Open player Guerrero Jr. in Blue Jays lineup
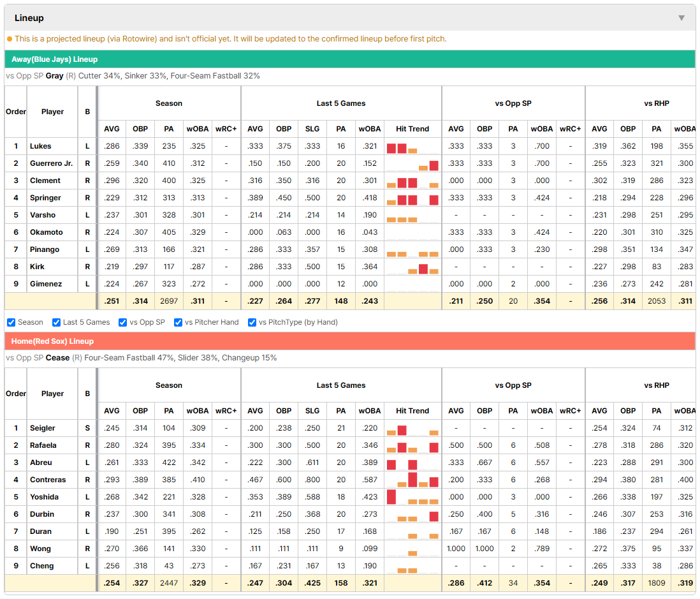 (52, 163)
